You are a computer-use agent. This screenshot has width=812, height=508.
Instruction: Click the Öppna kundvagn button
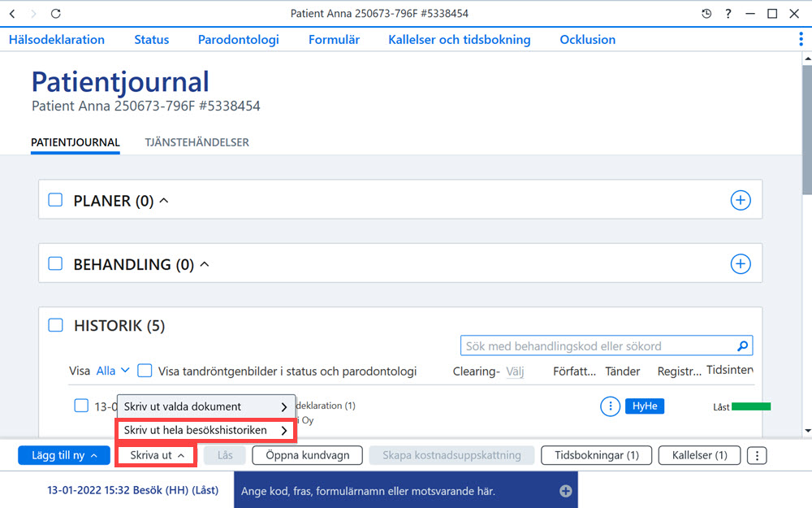[x=308, y=456]
